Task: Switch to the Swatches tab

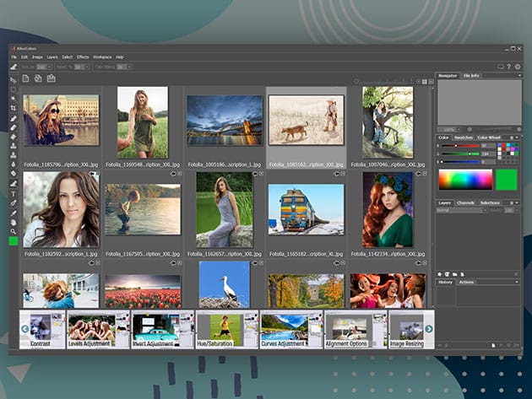Action: (x=464, y=137)
